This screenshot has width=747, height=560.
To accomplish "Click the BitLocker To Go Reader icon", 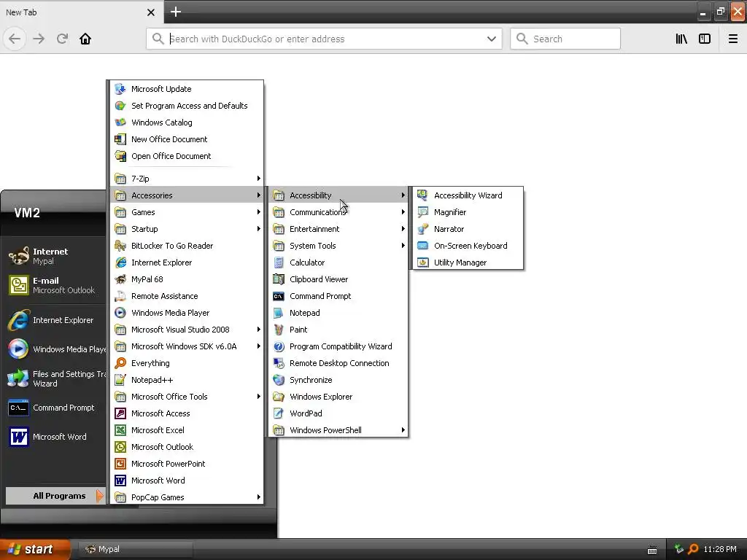I will (120, 246).
